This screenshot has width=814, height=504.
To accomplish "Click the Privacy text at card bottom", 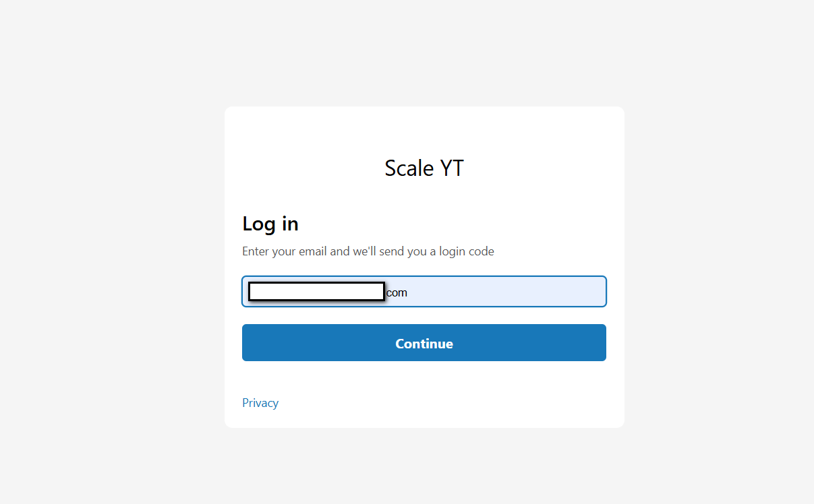I will (x=260, y=402).
